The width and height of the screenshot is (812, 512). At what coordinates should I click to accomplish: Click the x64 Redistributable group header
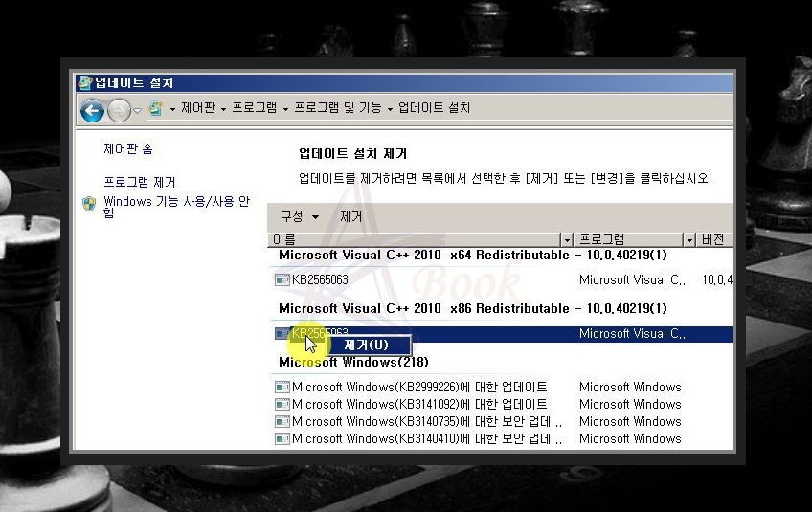pyautogui.click(x=472, y=255)
